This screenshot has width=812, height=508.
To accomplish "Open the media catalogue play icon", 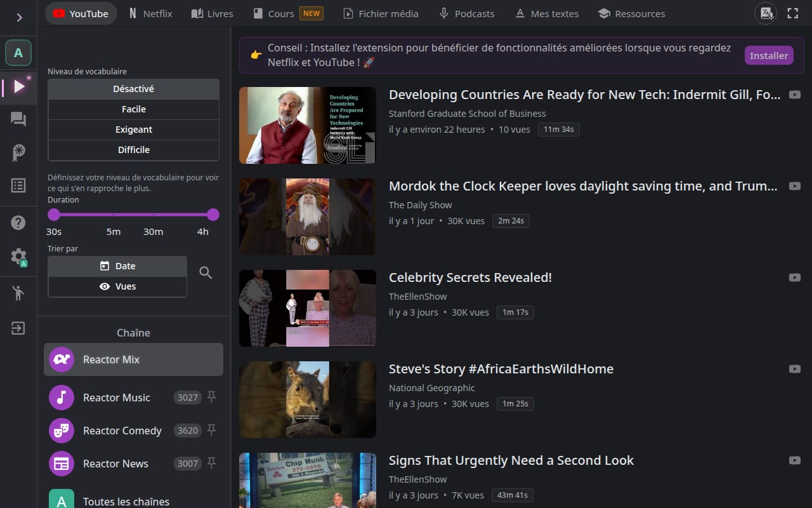I will [x=19, y=86].
